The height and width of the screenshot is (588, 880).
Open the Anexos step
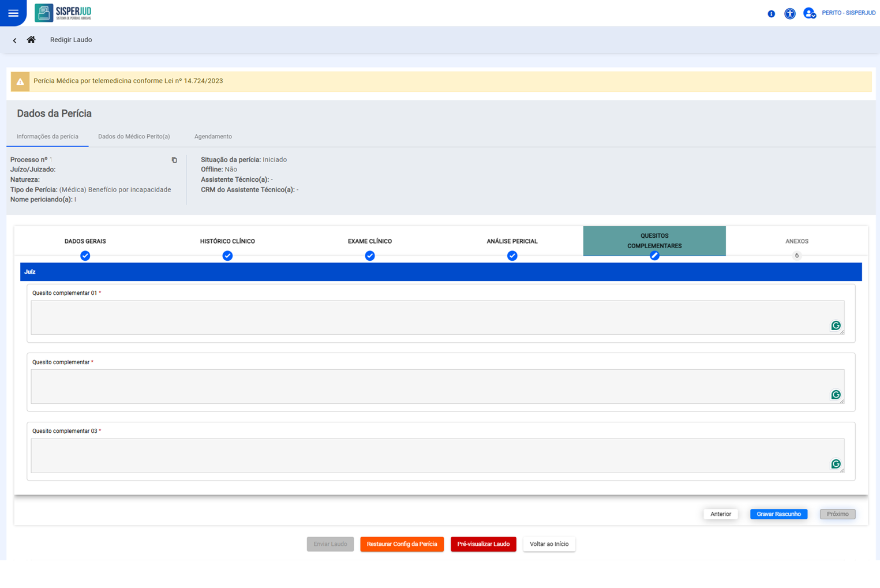(x=796, y=242)
